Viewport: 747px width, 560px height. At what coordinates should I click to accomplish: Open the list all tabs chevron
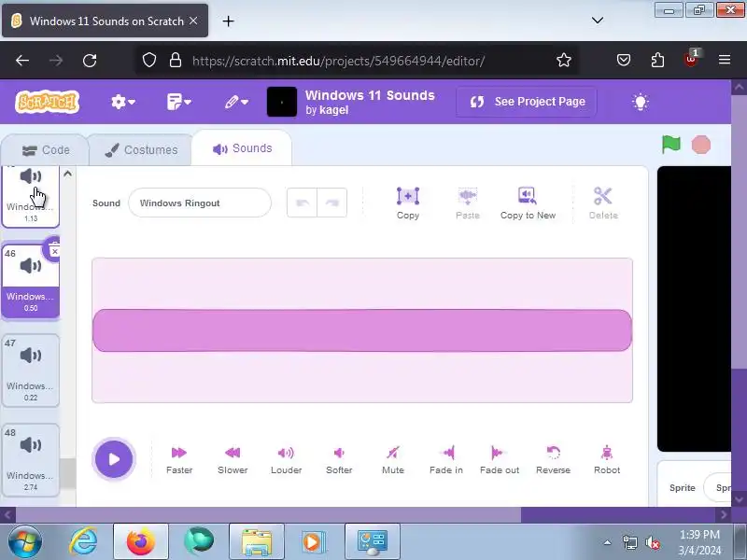[598, 21]
